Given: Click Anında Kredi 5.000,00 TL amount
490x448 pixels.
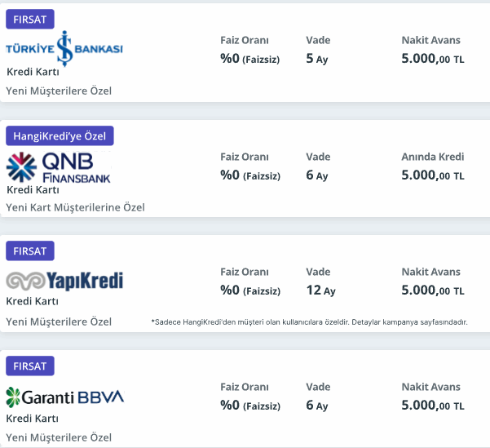Looking at the screenshot, I should 433,175.
